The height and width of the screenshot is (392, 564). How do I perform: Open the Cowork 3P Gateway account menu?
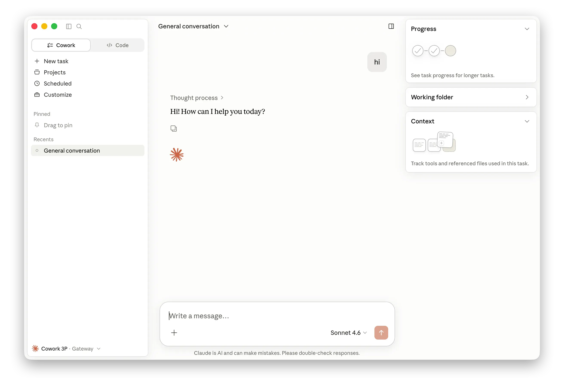66,349
